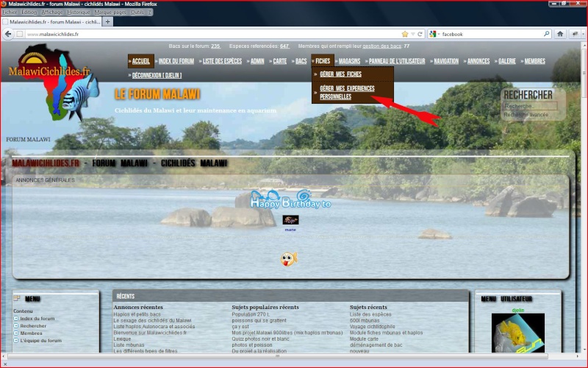Click the search magnifier icon in search box

546,34
